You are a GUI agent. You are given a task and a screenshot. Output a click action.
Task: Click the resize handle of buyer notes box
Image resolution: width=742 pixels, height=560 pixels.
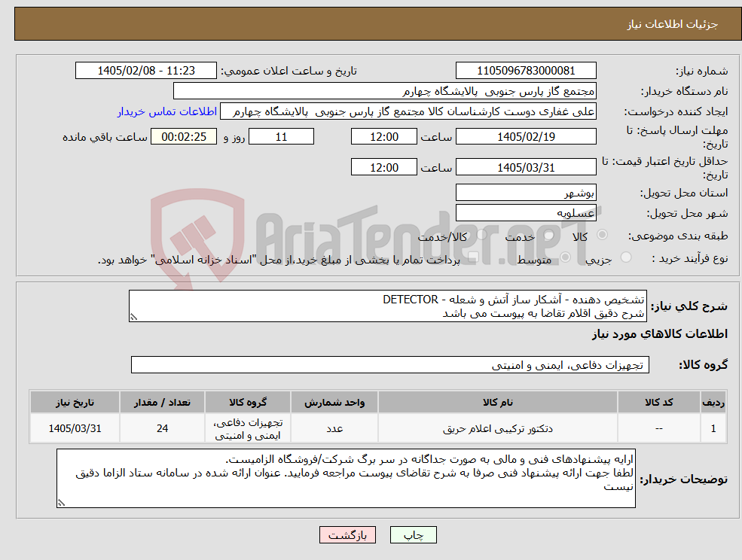coord(61,504)
